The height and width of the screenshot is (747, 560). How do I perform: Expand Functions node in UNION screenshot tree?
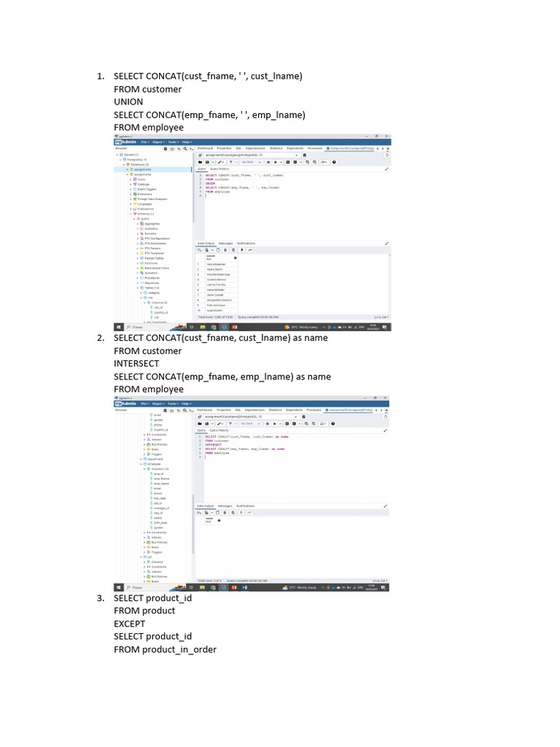click(138, 263)
